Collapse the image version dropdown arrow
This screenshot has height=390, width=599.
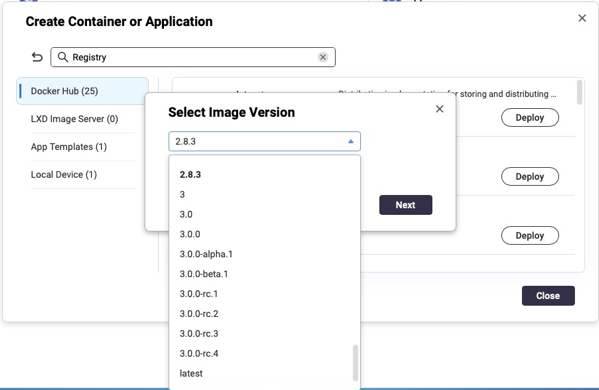click(351, 142)
